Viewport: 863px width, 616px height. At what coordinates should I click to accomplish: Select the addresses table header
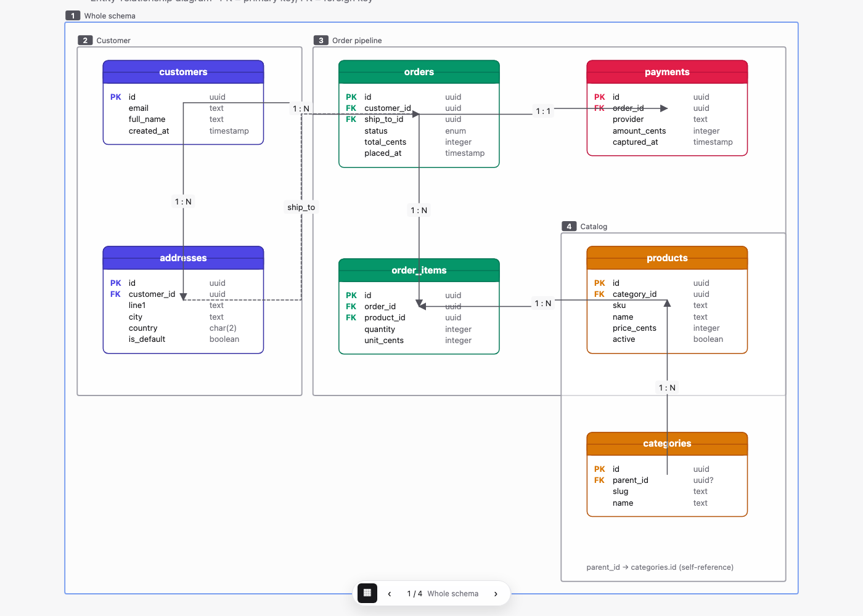click(183, 258)
